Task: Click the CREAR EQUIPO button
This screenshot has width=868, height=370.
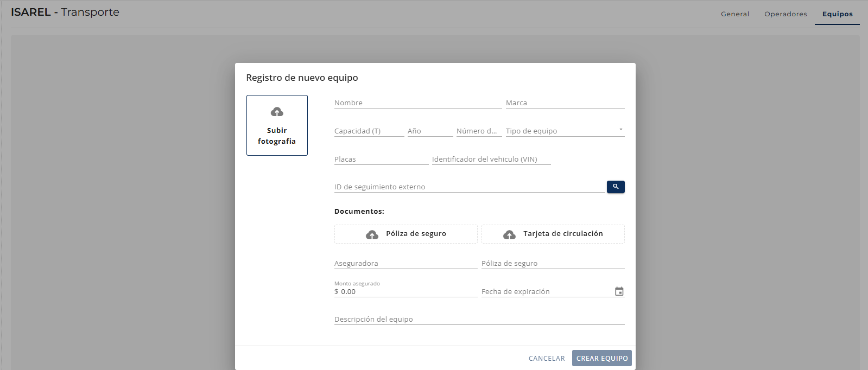Action: point(602,358)
